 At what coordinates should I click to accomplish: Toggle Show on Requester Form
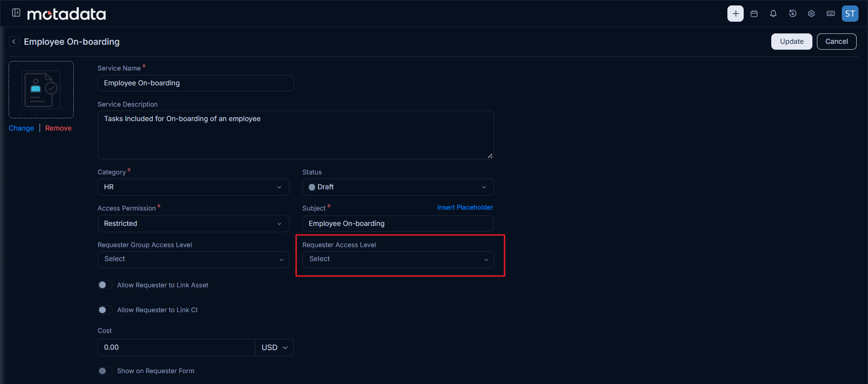pos(105,371)
